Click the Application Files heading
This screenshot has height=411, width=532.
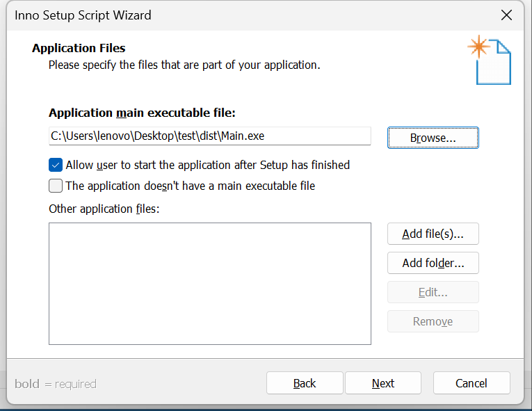pyautogui.click(x=79, y=48)
